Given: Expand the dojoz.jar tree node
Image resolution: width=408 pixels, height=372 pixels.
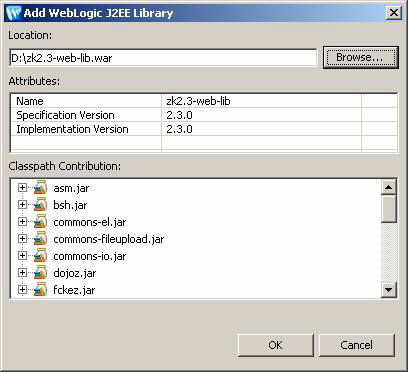Looking at the screenshot, I should [x=22, y=273].
